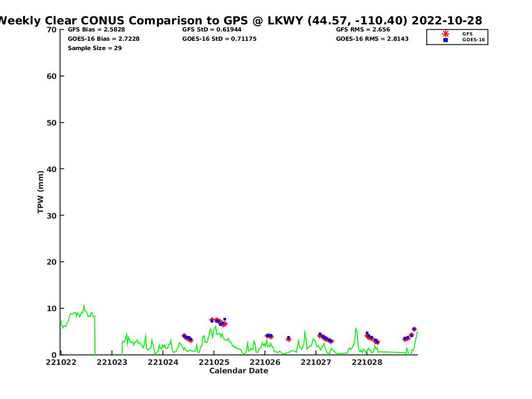532x399 pixels.
Task: Click the GOES-16 StD = 0.71175 text
Action: pyautogui.click(x=219, y=39)
